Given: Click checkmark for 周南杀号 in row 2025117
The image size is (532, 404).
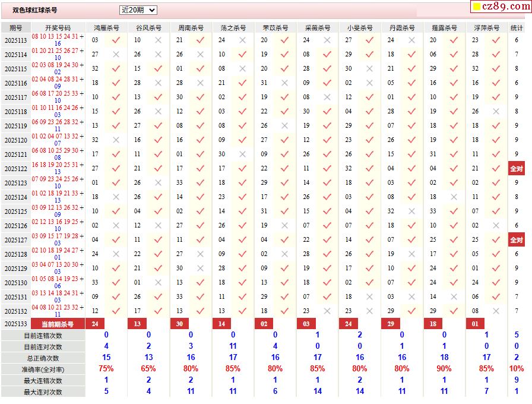Looking at the screenshot, I should (x=200, y=97).
